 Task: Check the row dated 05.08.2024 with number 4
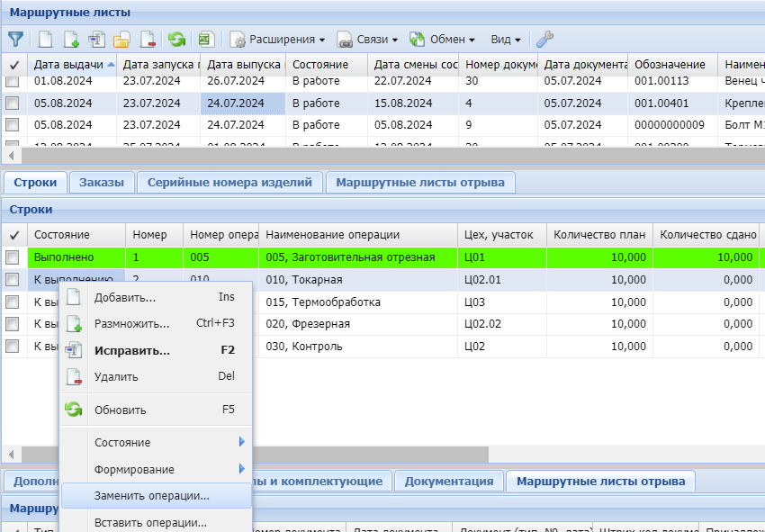click(x=13, y=104)
